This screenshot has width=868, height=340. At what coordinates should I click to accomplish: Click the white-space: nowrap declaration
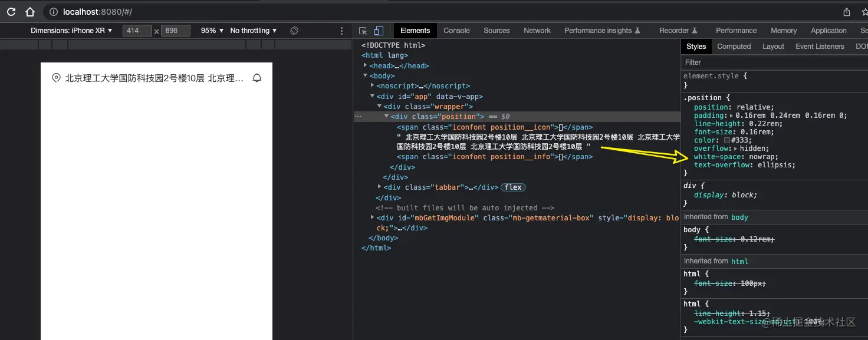[736, 157]
